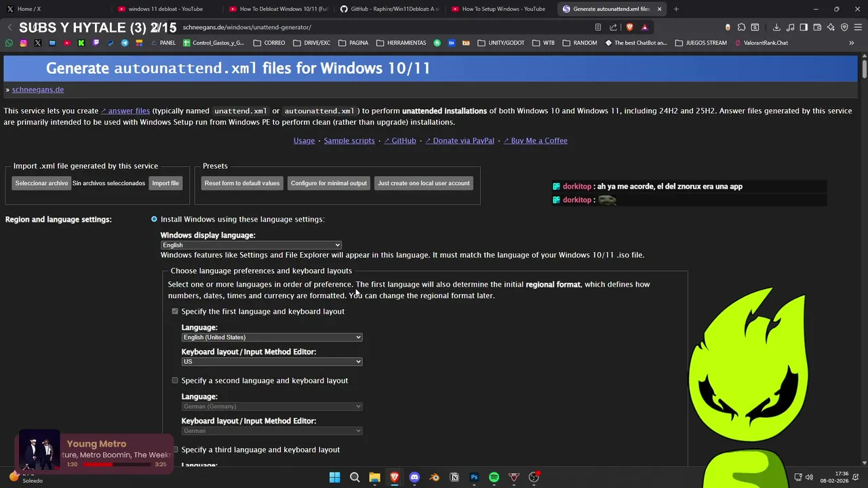868x488 pixels.
Task: Open the browser hamburger menu
Action: (x=859, y=27)
